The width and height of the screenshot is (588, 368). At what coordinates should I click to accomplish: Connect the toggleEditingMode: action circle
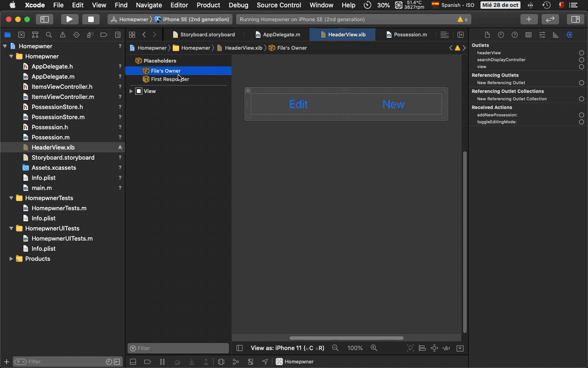[x=582, y=122]
